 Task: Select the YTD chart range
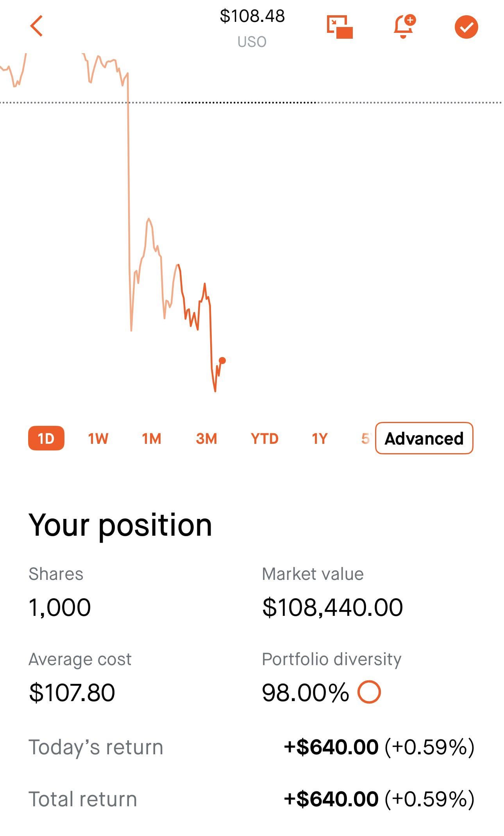[x=265, y=439]
